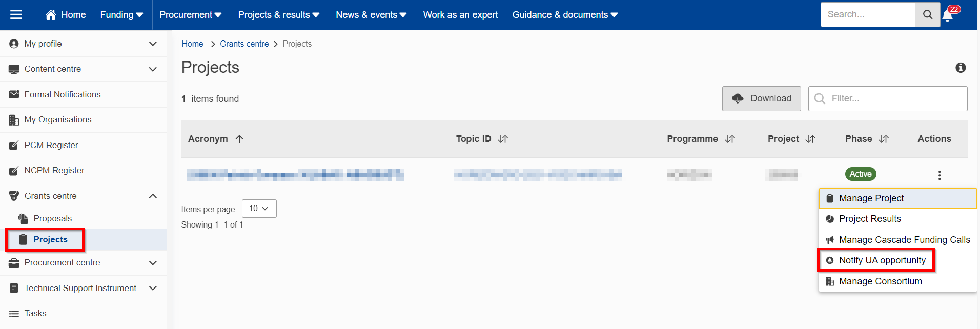Click the Technical Support Instrument icon
Image resolution: width=980 pixels, height=329 pixels.
click(x=14, y=288)
